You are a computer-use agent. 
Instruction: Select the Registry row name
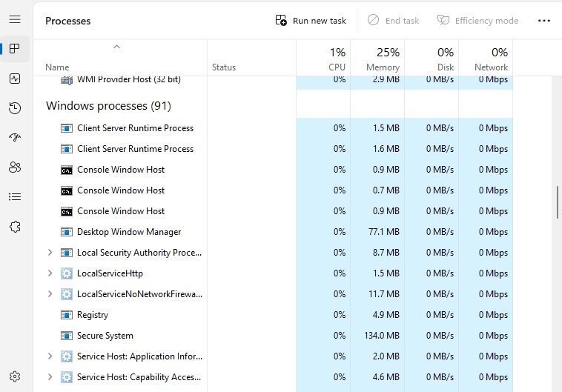pos(93,315)
